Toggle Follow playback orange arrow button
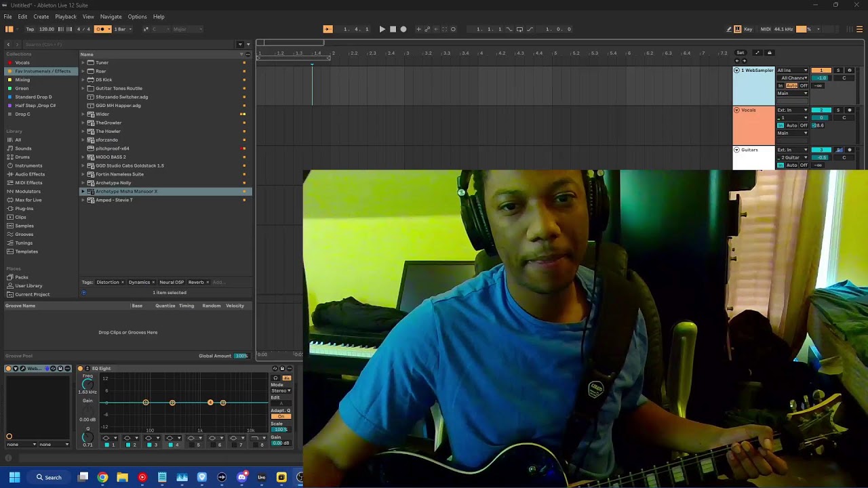This screenshot has height=488, width=868. tap(328, 29)
